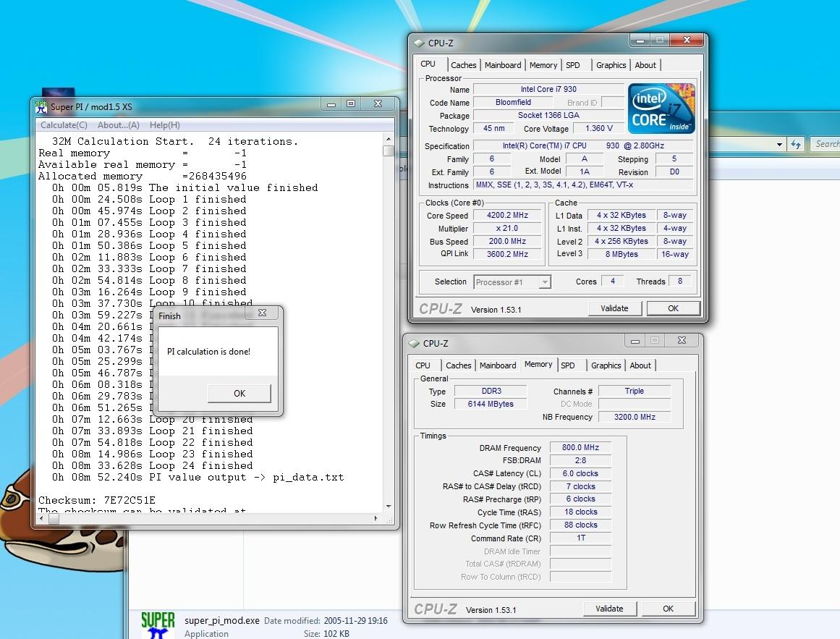Click the Package Socket 1366 LGA value

tap(548, 115)
